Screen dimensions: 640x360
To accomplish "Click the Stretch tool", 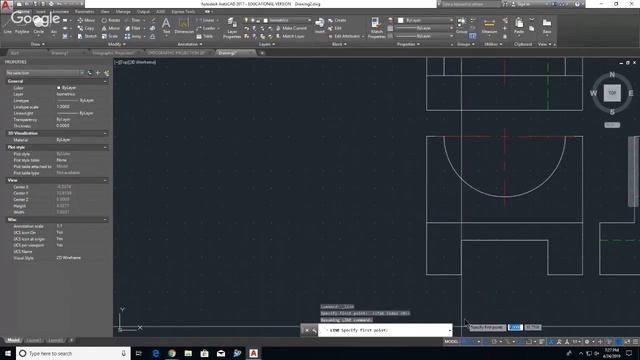I will (x=87, y=36).
